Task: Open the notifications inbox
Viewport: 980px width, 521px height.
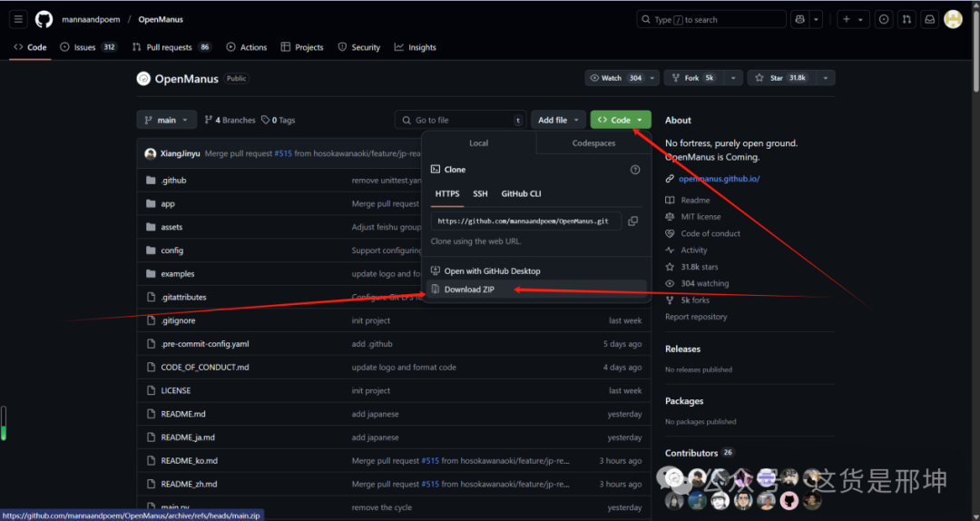Action: click(929, 19)
